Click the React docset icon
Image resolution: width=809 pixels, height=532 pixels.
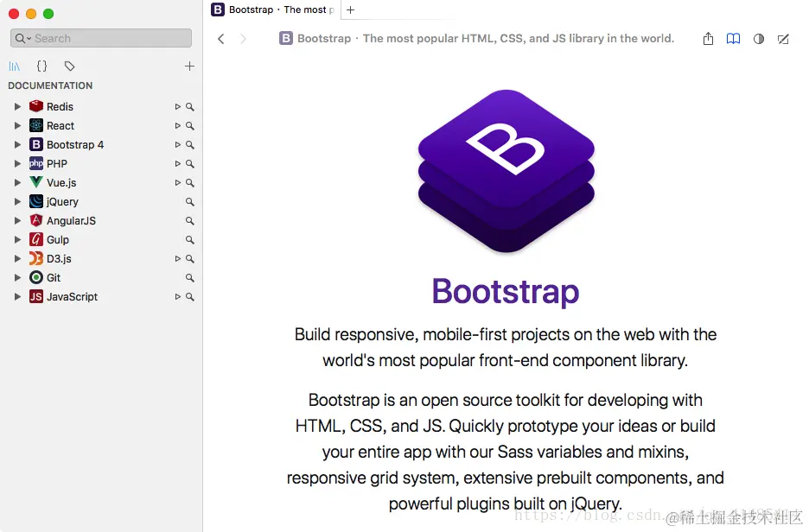(x=36, y=125)
